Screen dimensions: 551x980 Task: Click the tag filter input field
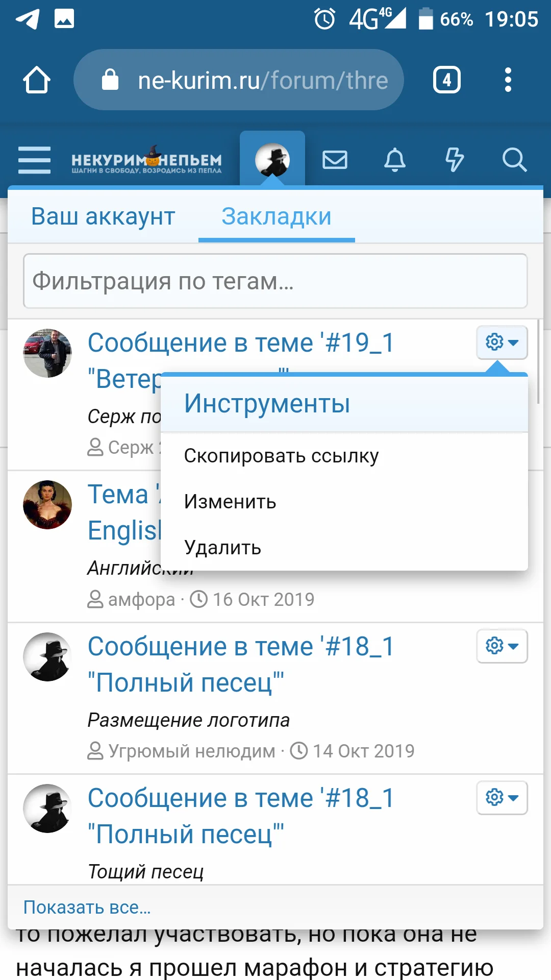[275, 280]
